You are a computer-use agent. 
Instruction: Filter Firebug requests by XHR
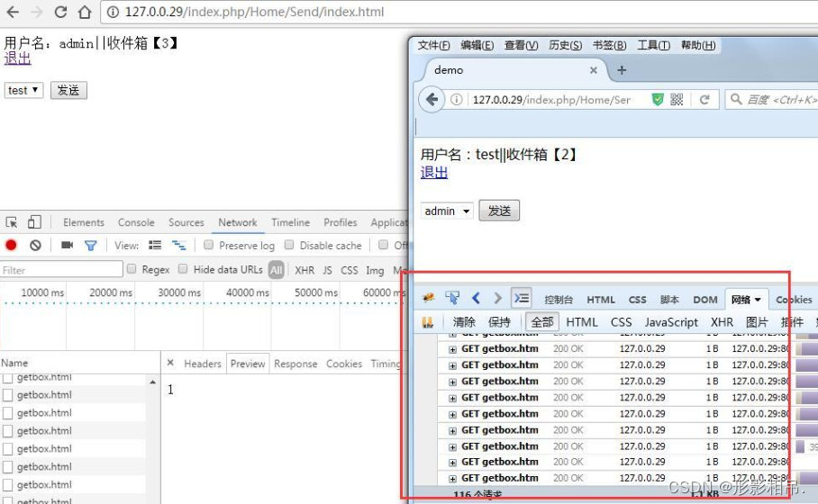point(722,322)
